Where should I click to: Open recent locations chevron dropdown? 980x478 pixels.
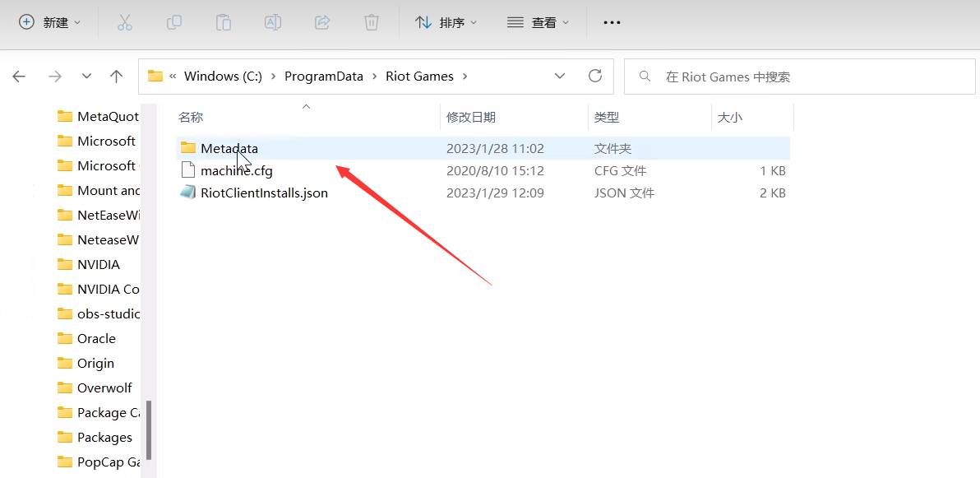click(87, 77)
